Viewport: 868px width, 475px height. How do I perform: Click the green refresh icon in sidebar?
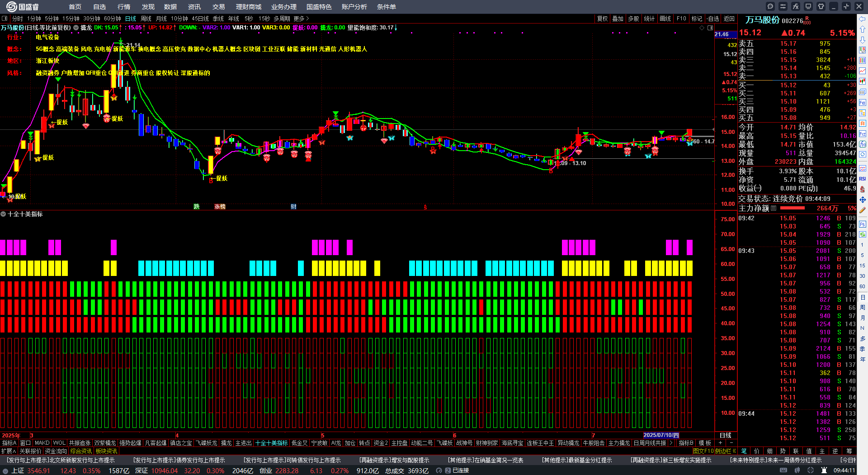(x=863, y=235)
